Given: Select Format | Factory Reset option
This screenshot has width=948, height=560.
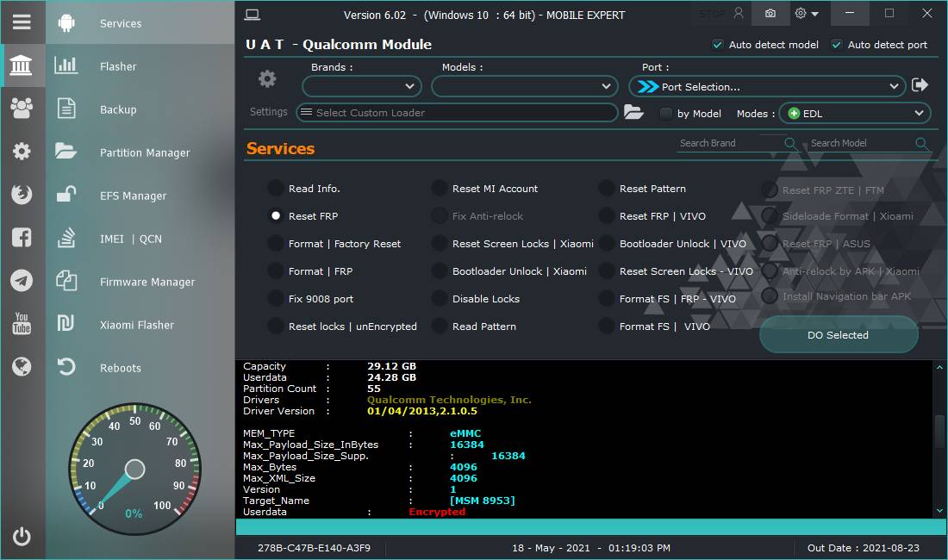Looking at the screenshot, I should 276,244.
